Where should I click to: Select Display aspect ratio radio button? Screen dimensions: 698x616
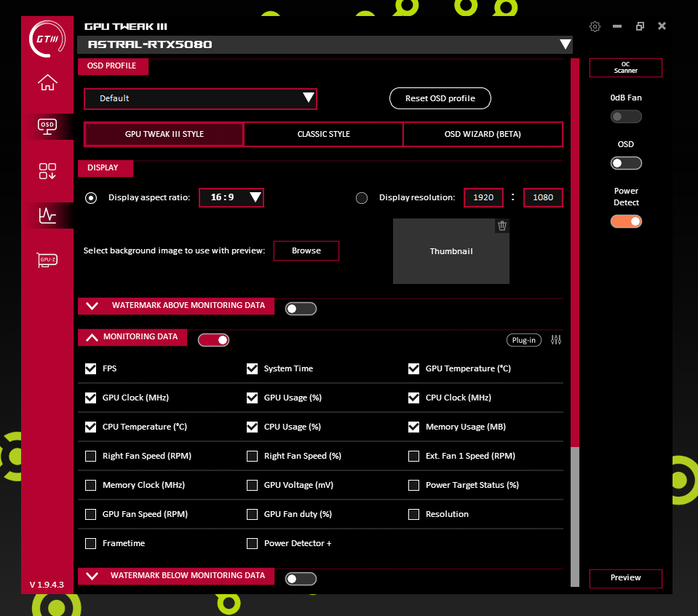pos(91,198)
